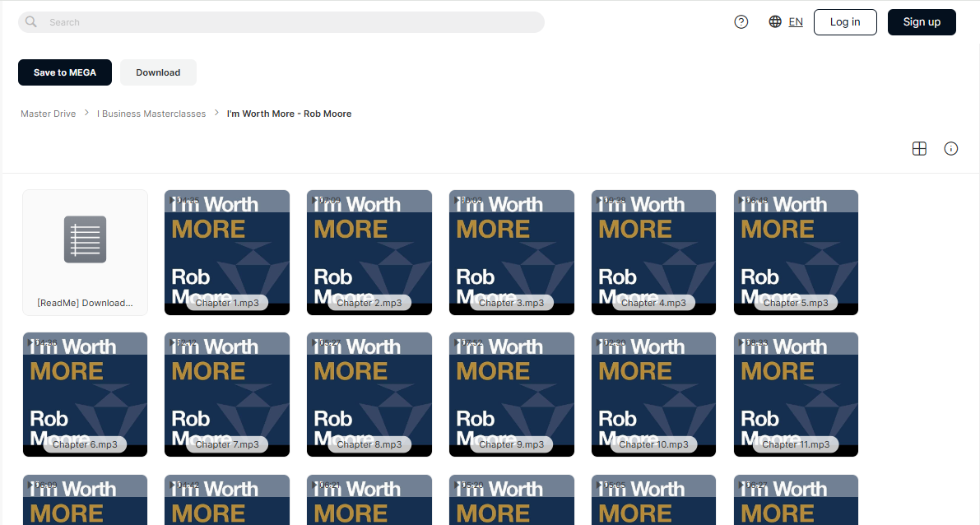Click the play icon on Chapter 10.mp3

coord(600,342)
